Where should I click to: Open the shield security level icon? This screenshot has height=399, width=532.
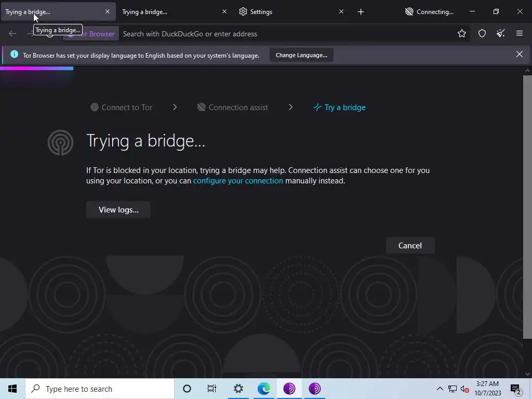pyautogui.click(x=482, y=34)
